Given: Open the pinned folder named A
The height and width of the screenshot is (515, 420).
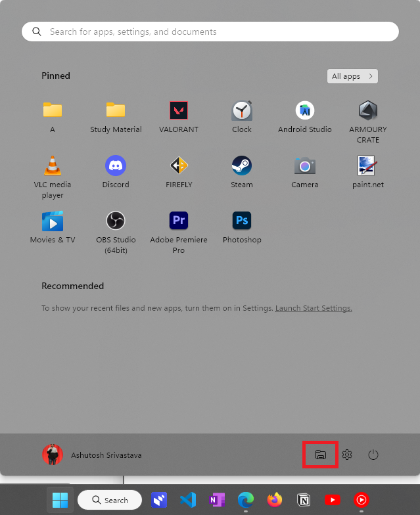Looking at the screenshot, I should (x=53, y=117).
